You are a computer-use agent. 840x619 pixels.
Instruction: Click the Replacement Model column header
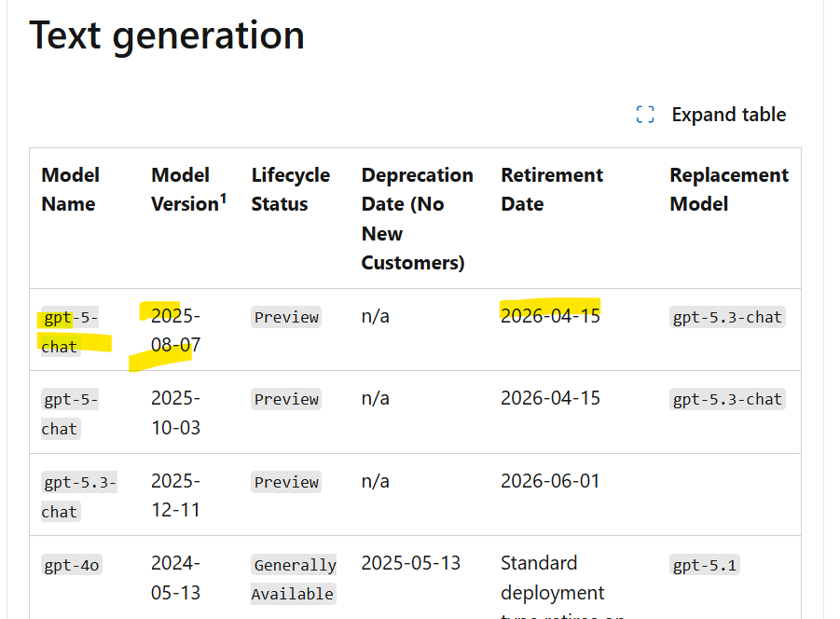click(x=729, y=189)
